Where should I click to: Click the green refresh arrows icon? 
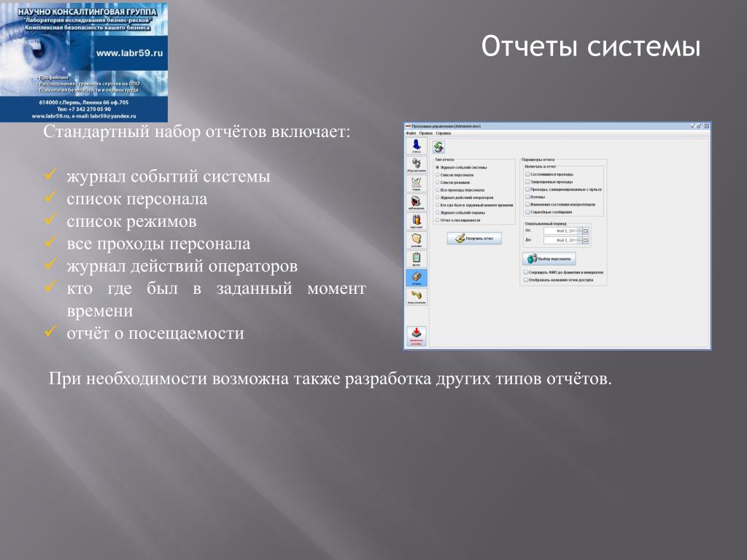[x=438, y=147]
